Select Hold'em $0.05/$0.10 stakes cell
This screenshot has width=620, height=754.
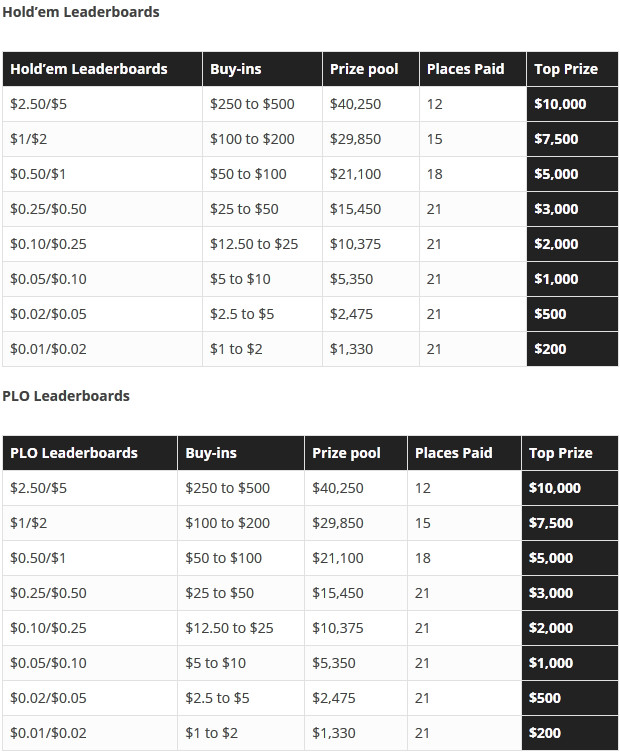(102, 279)
